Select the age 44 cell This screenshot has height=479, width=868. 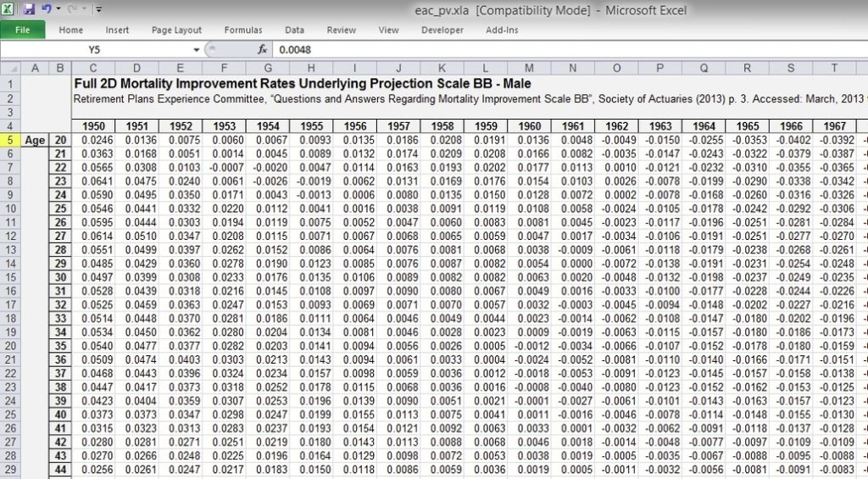pyautogui.click(x=60, y=470)
